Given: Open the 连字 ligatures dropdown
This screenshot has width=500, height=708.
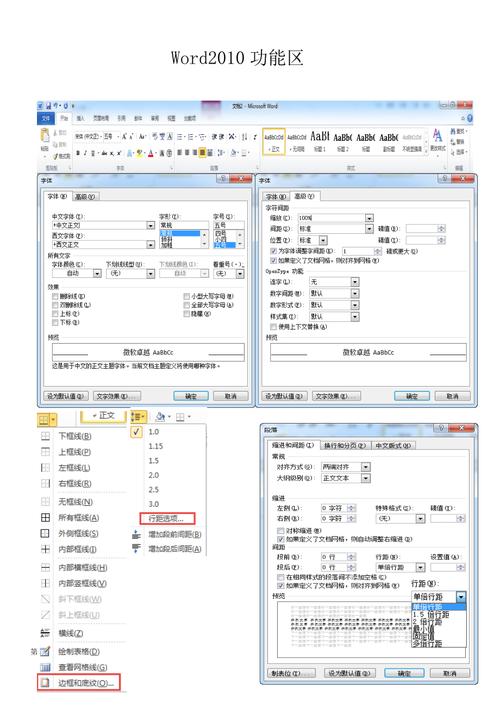Looking at the screenshot, I should 355,282.
